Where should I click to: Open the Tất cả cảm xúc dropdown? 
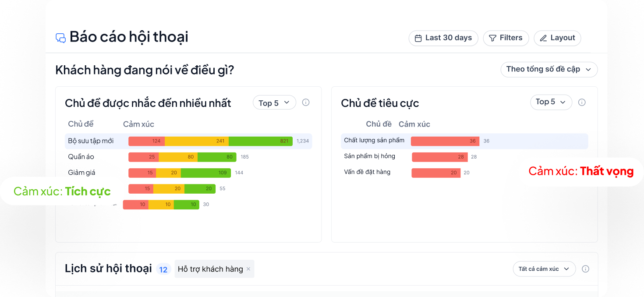544,269
